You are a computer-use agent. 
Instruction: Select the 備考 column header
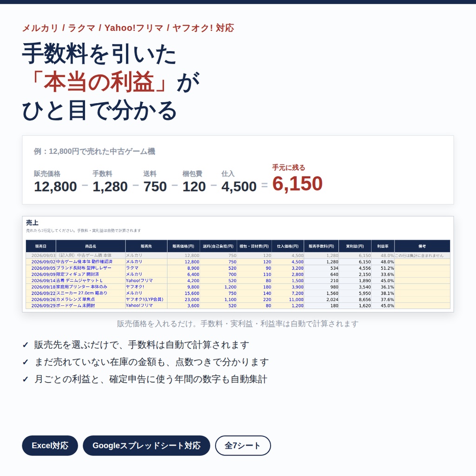[422, 246]
